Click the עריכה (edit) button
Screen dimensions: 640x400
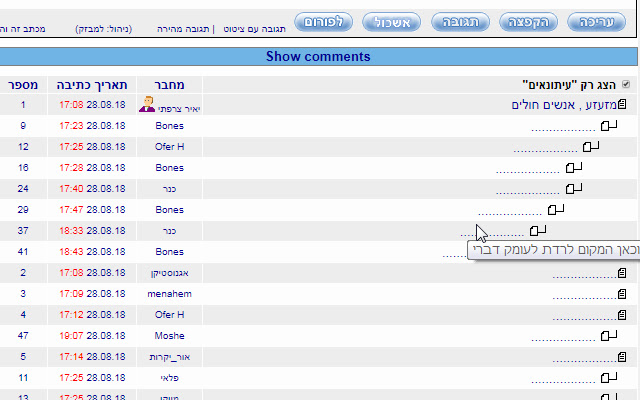pyautogui.click(x=602, y=21)
